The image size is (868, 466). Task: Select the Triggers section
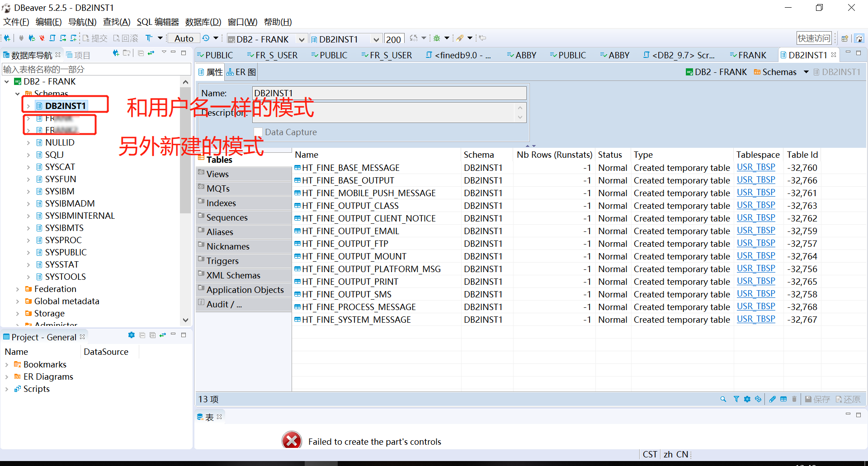(244, 261)
